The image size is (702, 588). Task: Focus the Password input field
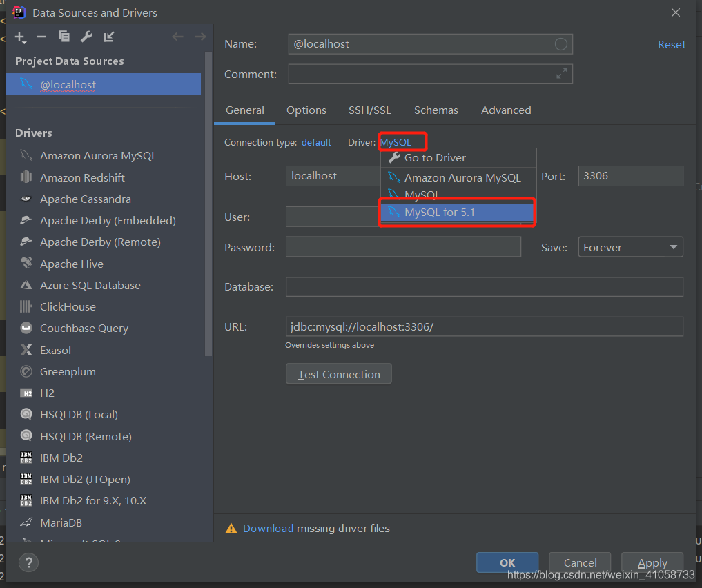pyautogui.click(x=403, y=247)
